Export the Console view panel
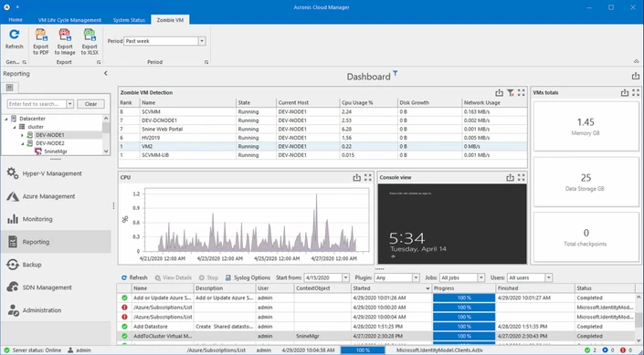644x355 pixels. coord(510,178)
